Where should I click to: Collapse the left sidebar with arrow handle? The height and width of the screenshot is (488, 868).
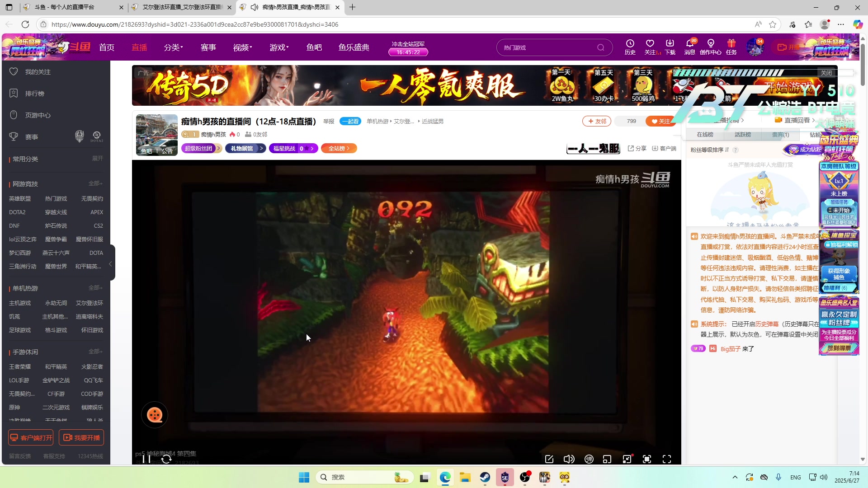(111, 263)
